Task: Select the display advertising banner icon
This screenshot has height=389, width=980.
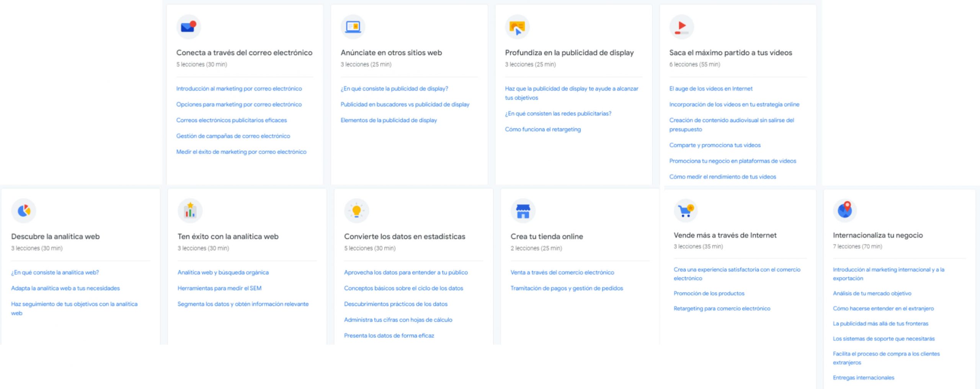Action: [x=518, y=26]
